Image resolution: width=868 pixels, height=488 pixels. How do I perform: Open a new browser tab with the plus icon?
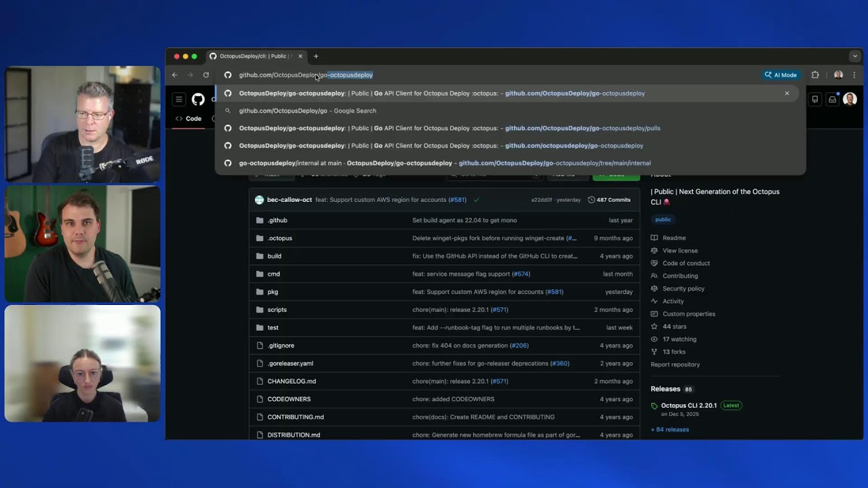pyautogui.click(x=316, y=56)
